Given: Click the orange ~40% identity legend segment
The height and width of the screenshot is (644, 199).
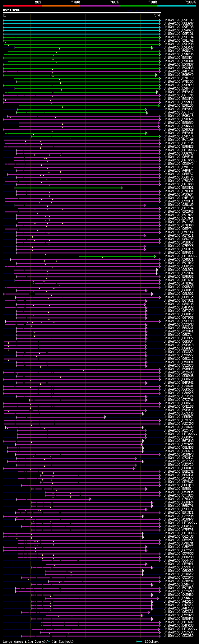Looking at the screenshot, I should pos(61,6).
